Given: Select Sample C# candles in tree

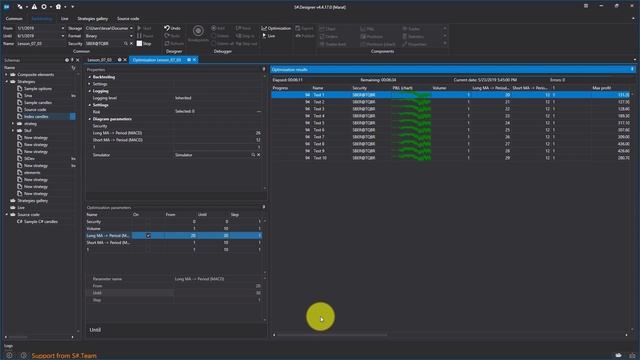Looking at the screenshot, I should (x=40, y=221).
